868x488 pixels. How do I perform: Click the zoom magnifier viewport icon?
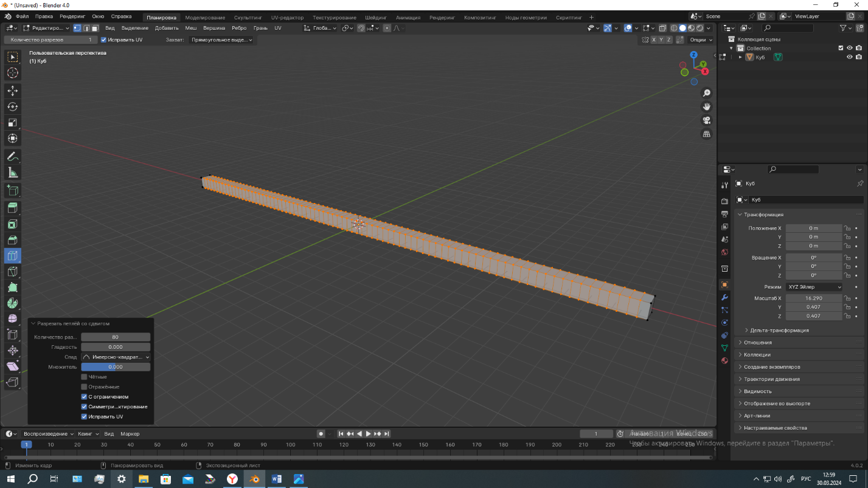[706, 93]
